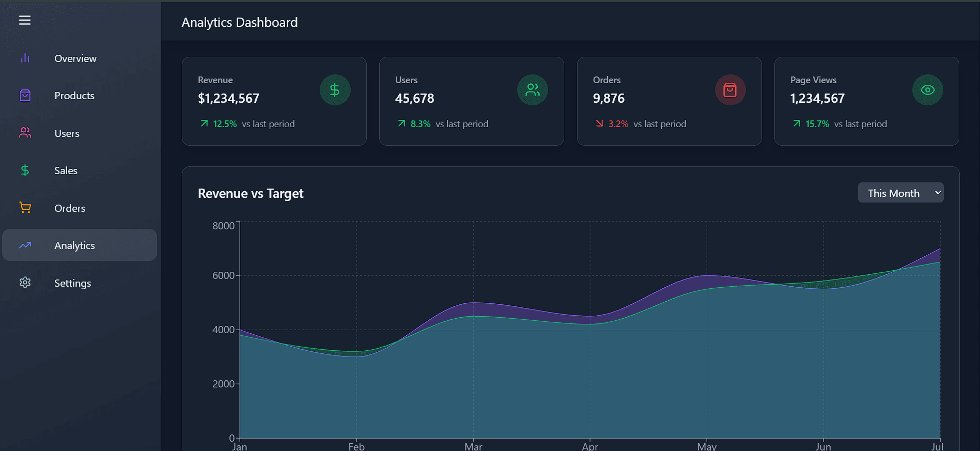
Task: Click the Analytics trend line icon
Action: point(25,245)
